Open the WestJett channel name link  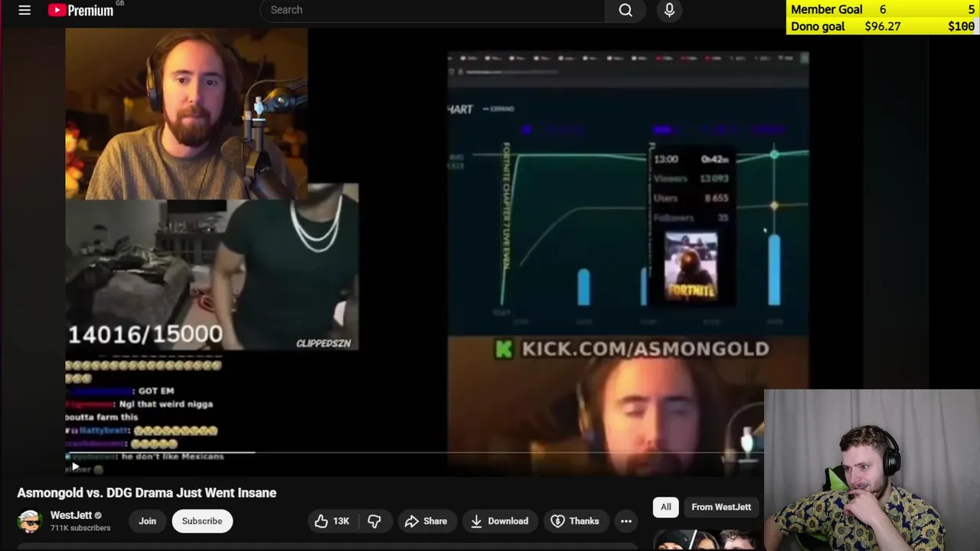tap(71, 515)
